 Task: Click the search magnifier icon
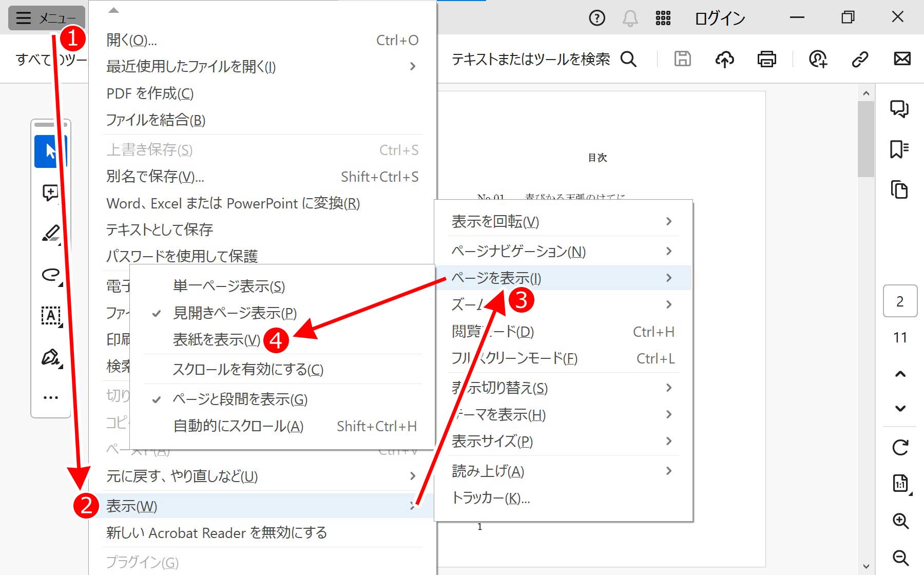tap(628, 60)
